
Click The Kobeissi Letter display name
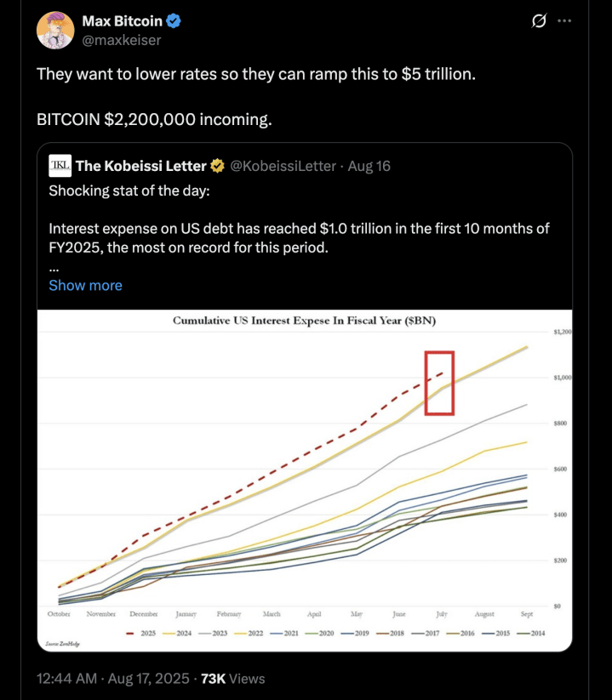pos(140,166)
